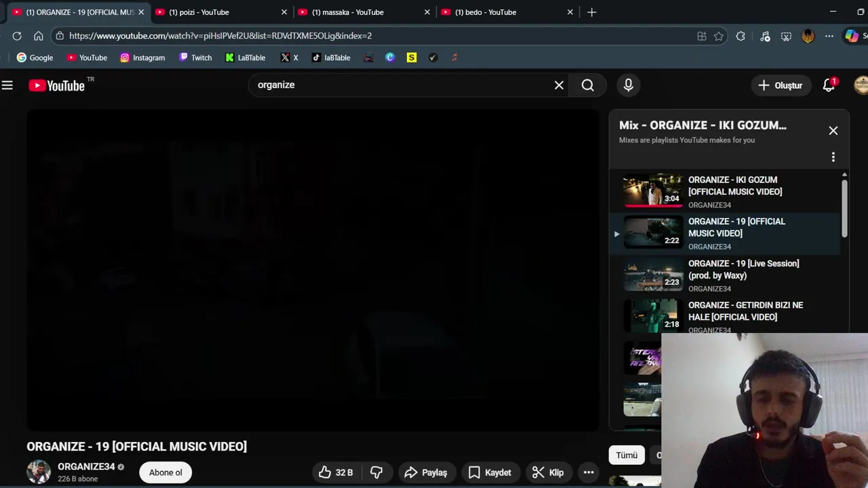Viewport: 868px width, 488px height.
Task: Open the checkmark bookmark icon
Action: tap(433, 58)
